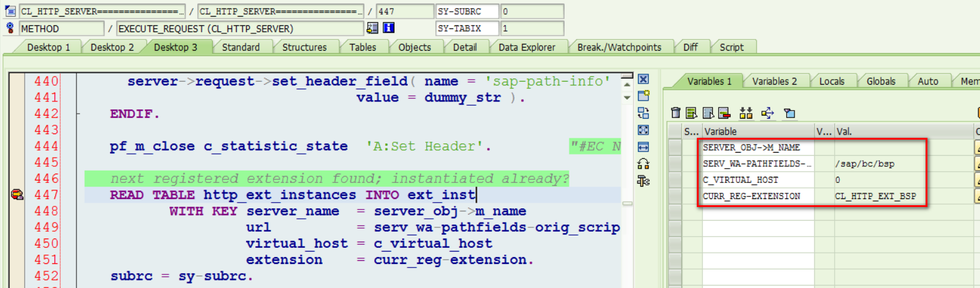Open the Structures tab

pos(304,47)
